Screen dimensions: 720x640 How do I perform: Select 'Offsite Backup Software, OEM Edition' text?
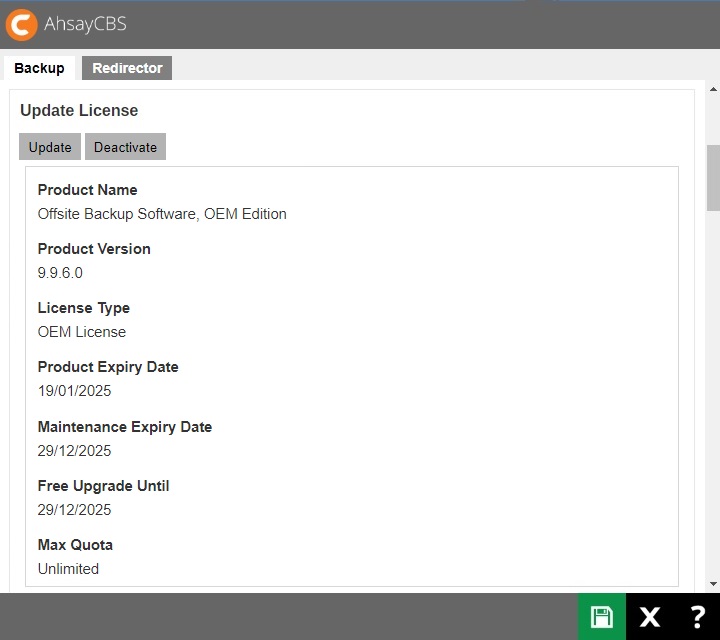pos(162,214)
